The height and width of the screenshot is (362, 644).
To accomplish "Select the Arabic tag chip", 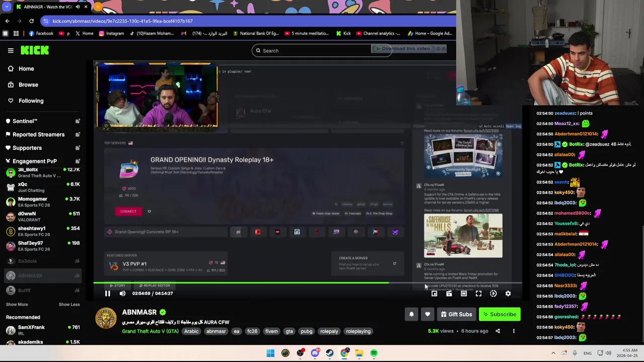I will click(191, 331).
